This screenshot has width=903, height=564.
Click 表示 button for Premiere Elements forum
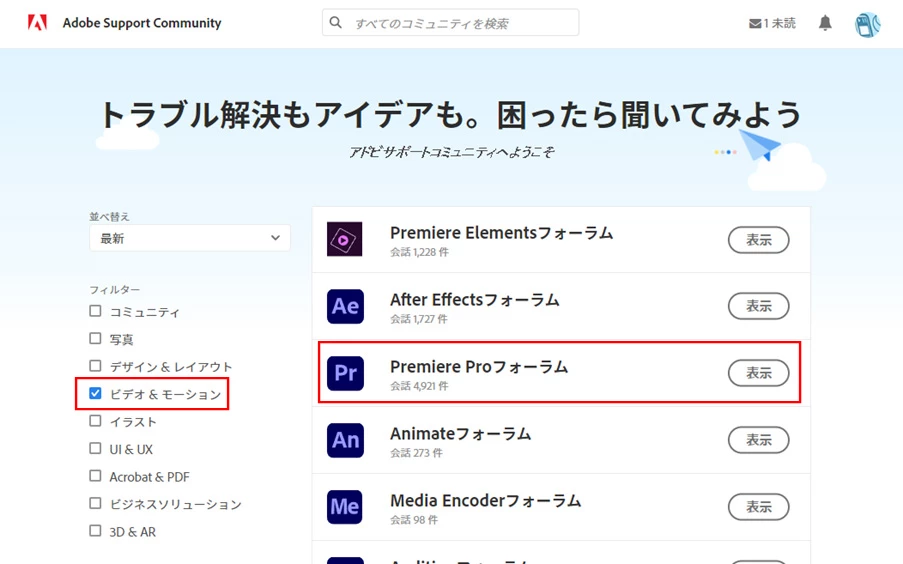[x=758, y=240]
